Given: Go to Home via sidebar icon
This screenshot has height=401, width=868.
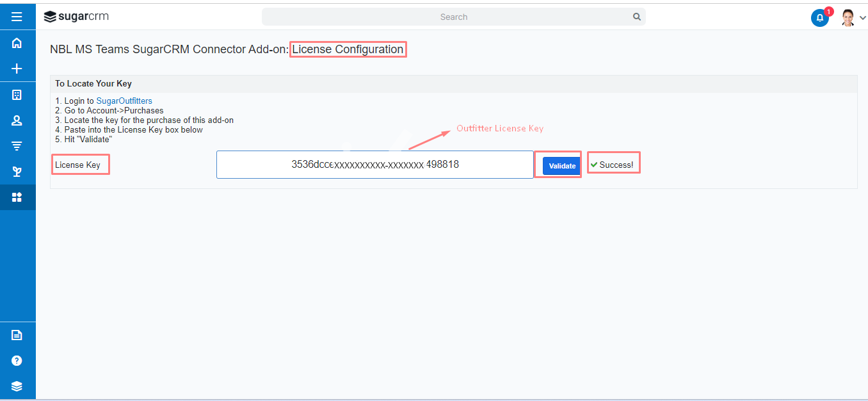Looking at the screenshot, I should (17, 43).
